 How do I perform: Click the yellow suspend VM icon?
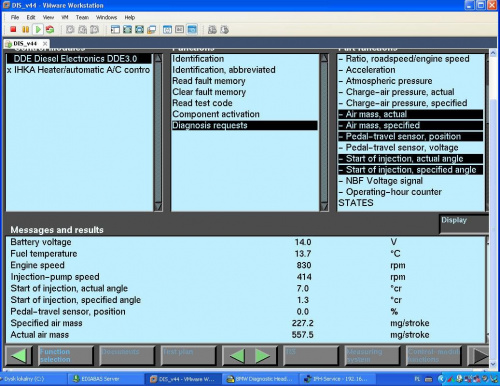point(25,30)
